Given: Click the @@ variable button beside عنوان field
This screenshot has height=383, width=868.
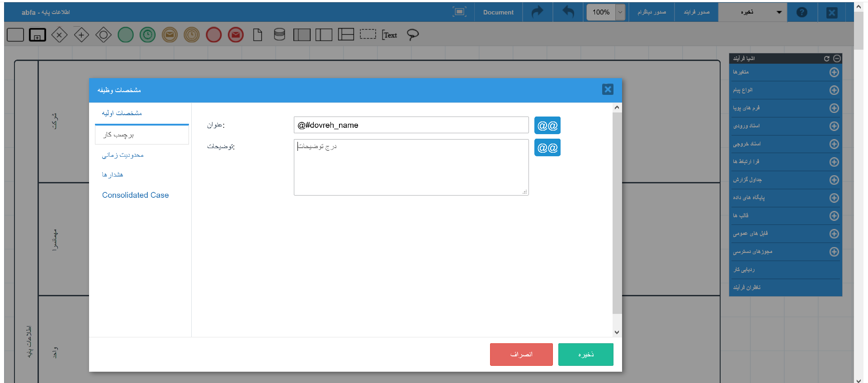Looking at the screenshot, I should 547,126.
